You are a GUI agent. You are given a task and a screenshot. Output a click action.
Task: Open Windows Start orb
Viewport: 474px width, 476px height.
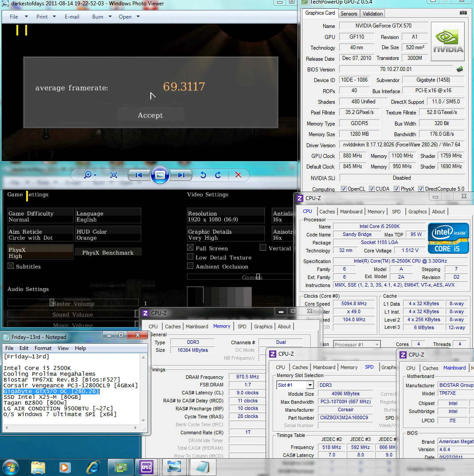[10, 467]
